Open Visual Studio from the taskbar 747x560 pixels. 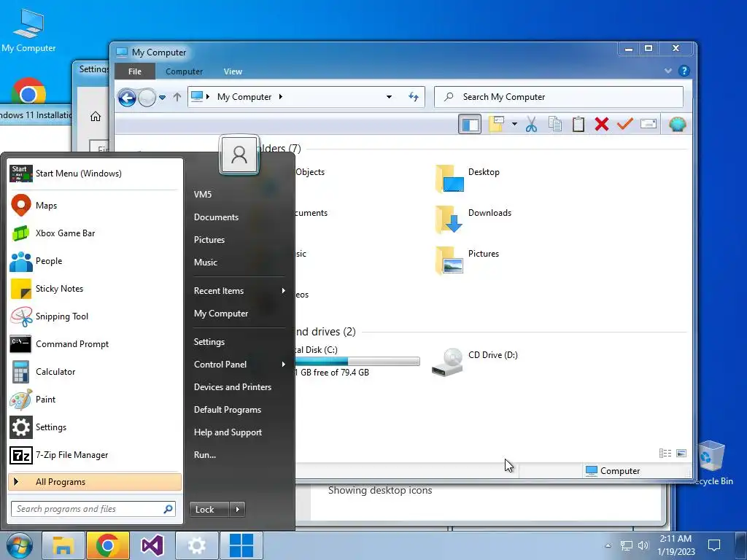coord(152,545)
